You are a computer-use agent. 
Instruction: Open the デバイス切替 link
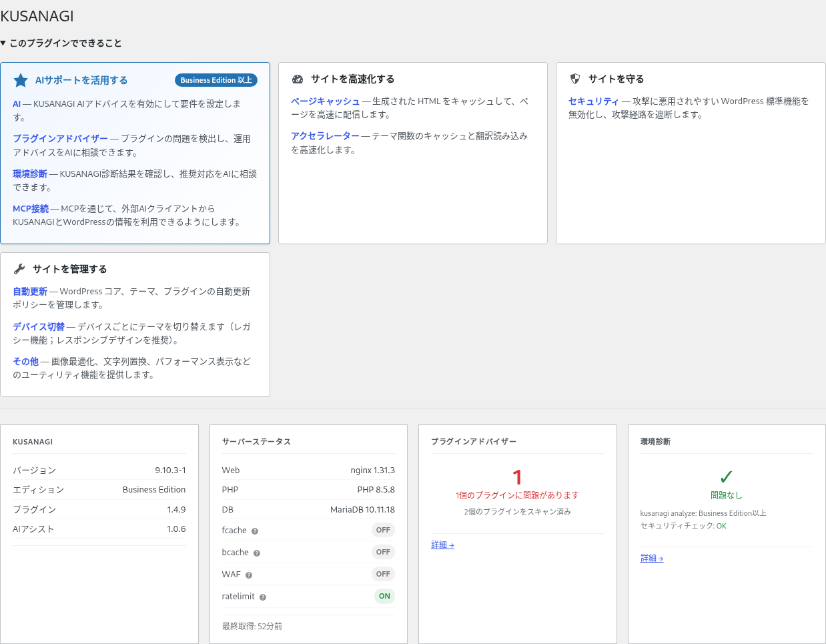tap(39, 327)
